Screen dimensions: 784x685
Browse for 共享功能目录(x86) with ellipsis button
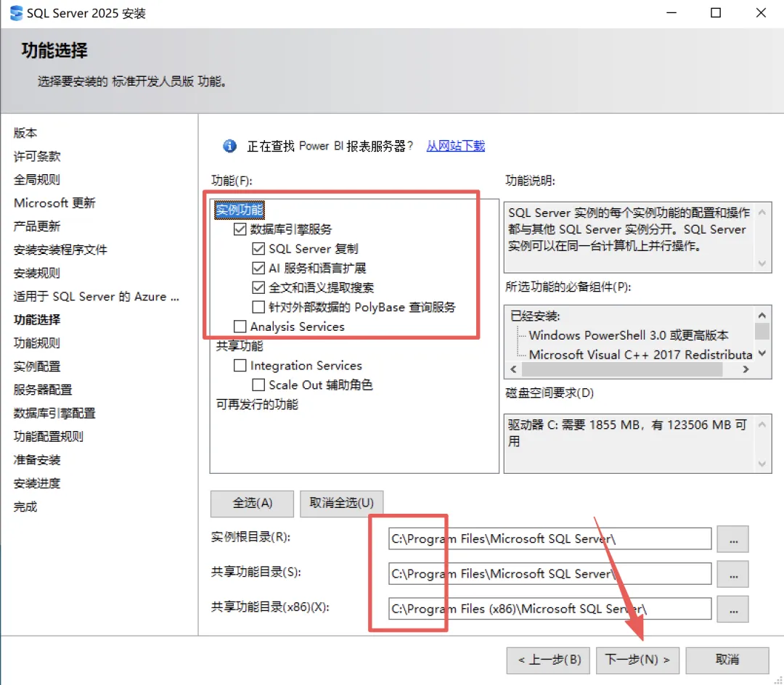click(733, 609)
